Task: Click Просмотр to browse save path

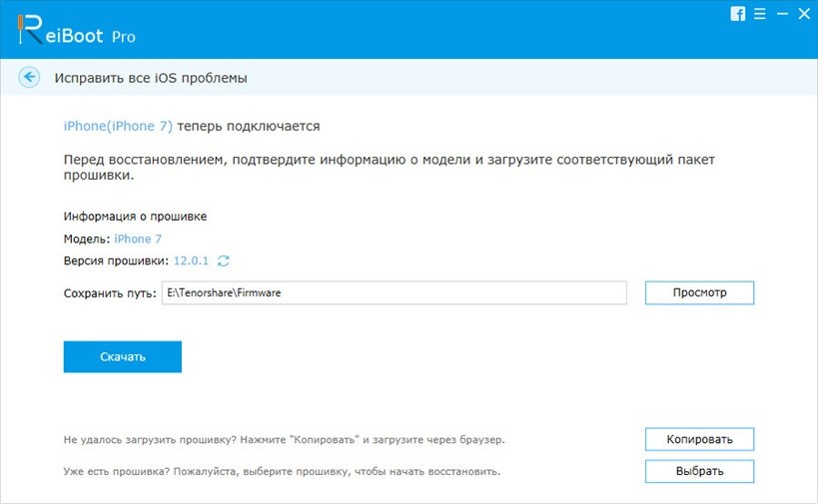Action: point(699,292)
